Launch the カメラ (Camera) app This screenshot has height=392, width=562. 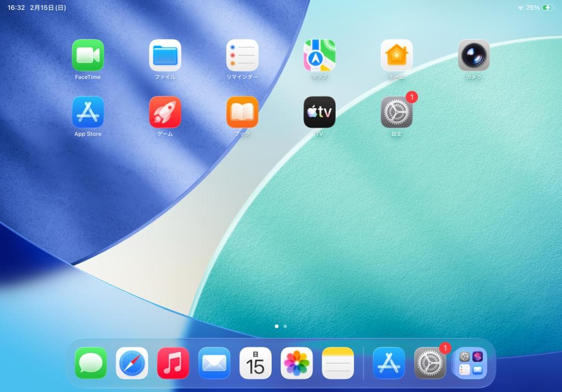[474, 55]
